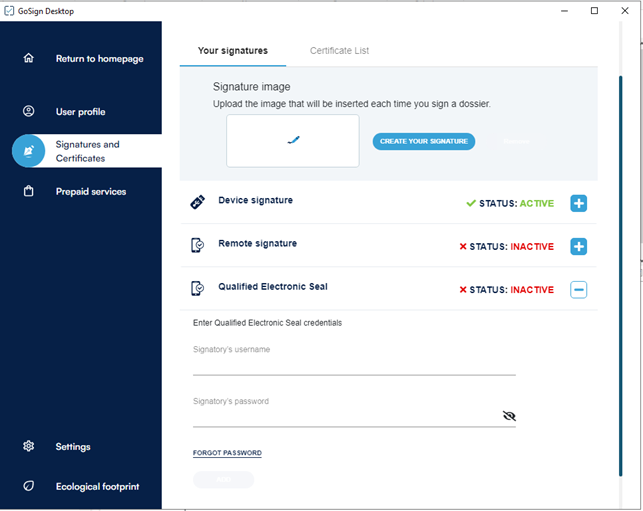Expand the Remote signature section
Image resolution: width=643 pixels, height=511 pixels.
tap(578, 246)
